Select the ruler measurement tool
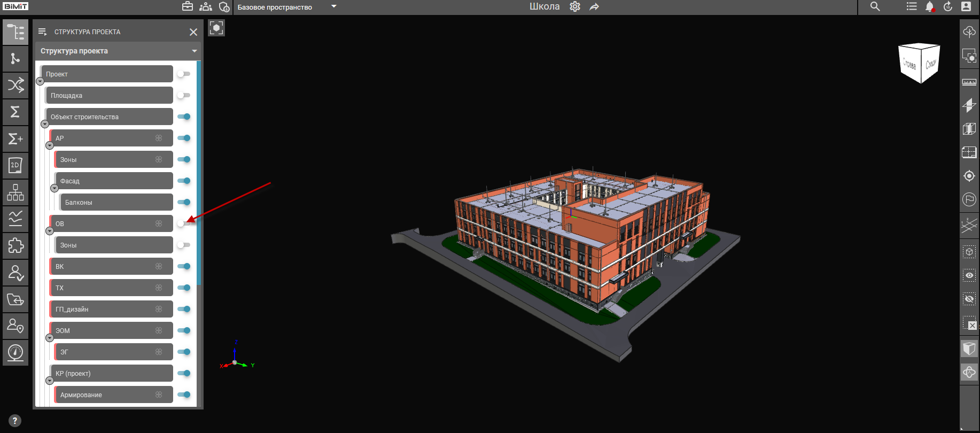Screen dimensions: 980x433 (969, 82)
